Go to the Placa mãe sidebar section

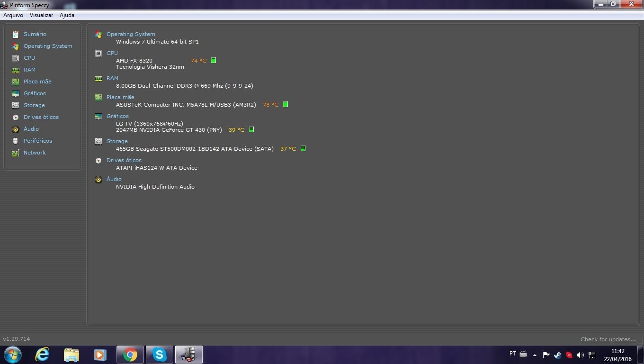click(x=37, y=82)
